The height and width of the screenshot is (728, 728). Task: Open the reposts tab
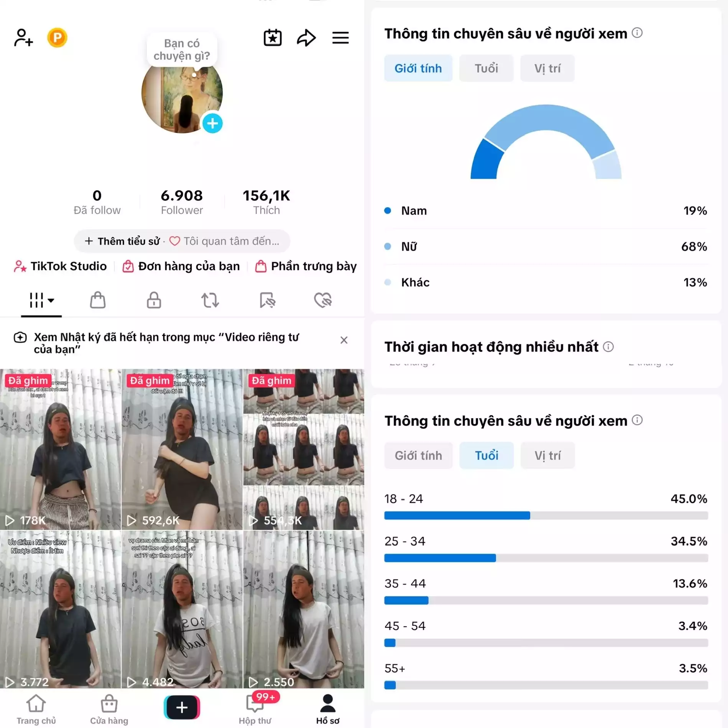(210, 300)
